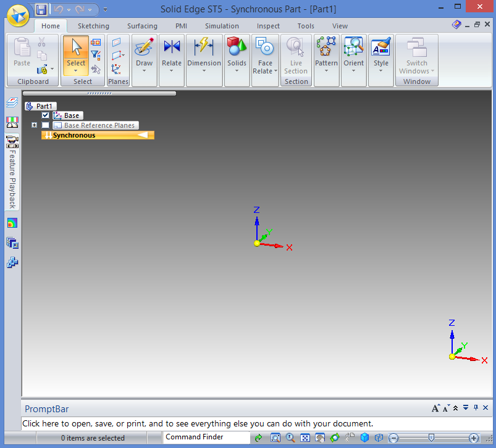Open the Customize Quick Access Toolbar dropdown
This screenshot has height=448, width=496.
[106, 10]
